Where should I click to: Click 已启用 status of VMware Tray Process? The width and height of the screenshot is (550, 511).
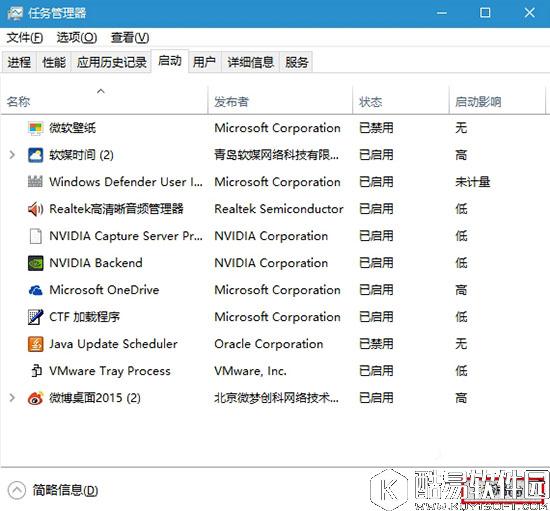point(376,371)
